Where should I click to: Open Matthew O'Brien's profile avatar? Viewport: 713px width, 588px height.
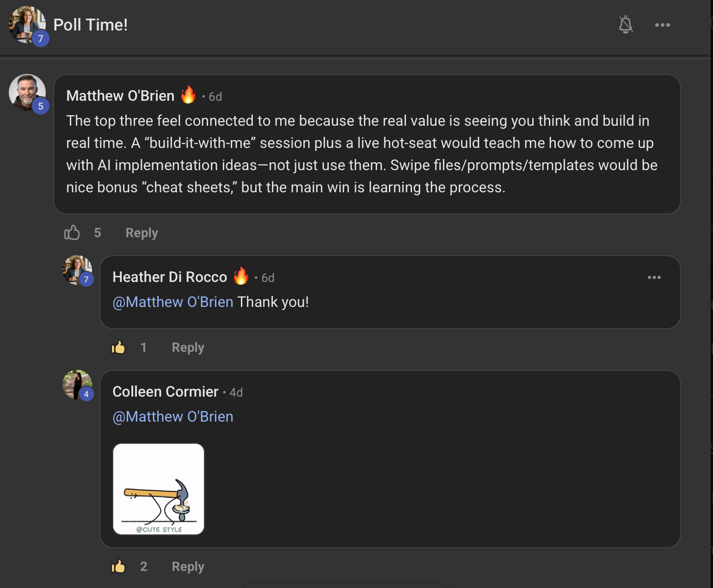[27, 92]
